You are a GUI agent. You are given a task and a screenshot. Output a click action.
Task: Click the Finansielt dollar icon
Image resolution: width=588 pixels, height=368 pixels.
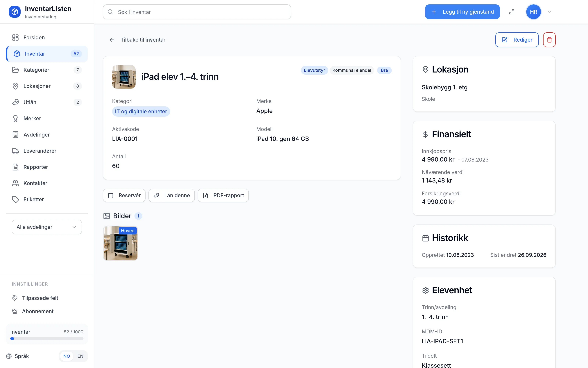tap(425, 134)
